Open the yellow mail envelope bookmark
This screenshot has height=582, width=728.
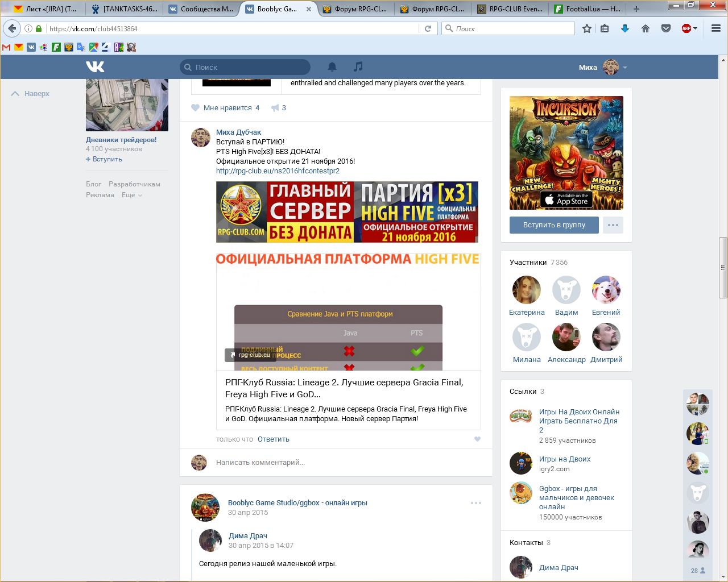19,47
